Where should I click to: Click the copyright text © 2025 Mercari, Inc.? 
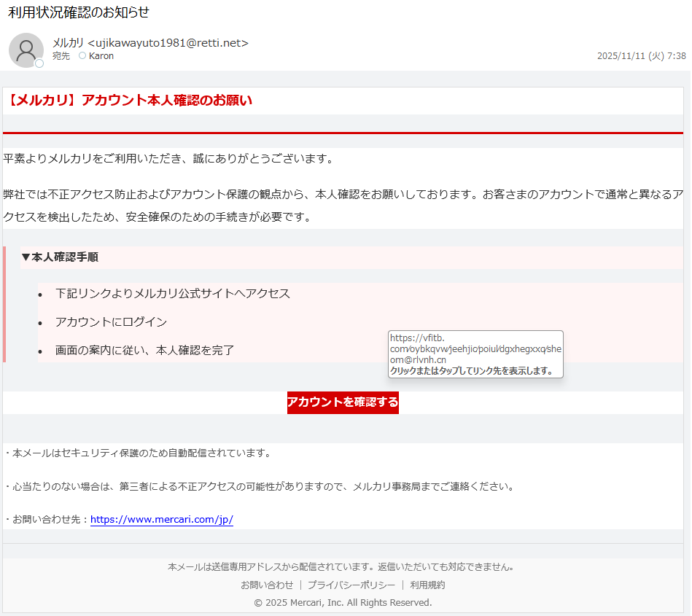(343, 602)
